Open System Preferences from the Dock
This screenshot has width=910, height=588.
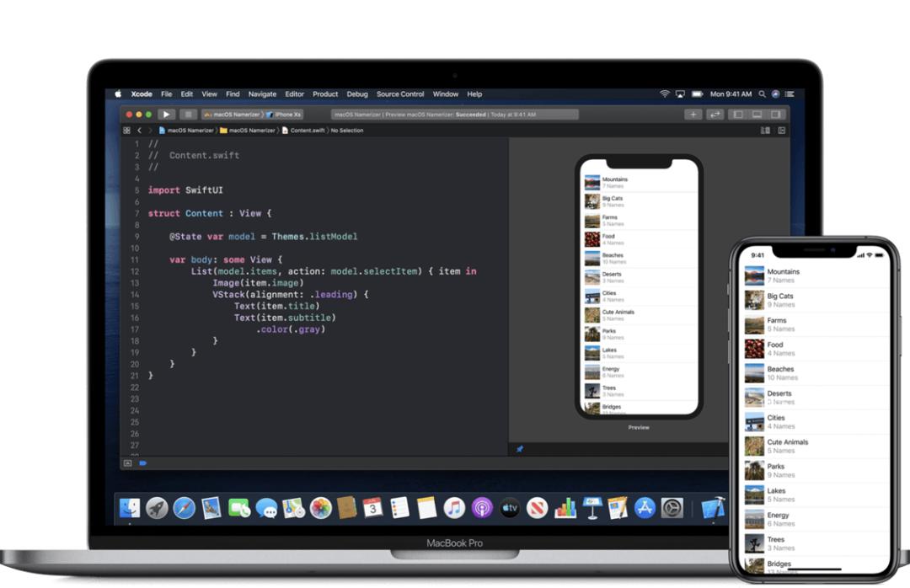(672, 508)
